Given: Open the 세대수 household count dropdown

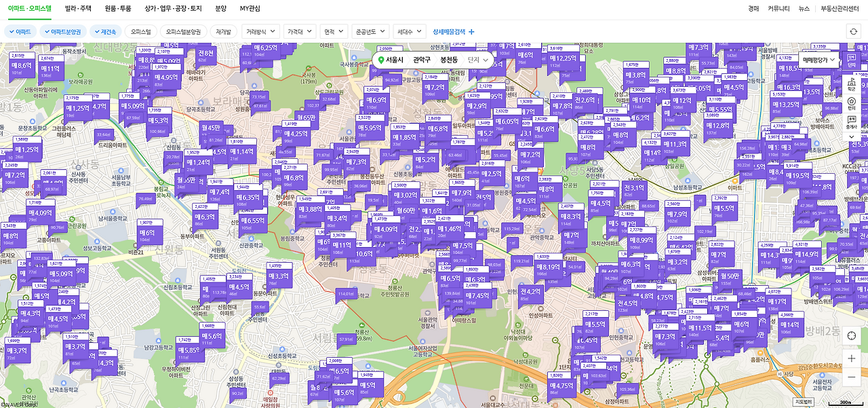Looking at the screenshot, I should coord(410,31).
